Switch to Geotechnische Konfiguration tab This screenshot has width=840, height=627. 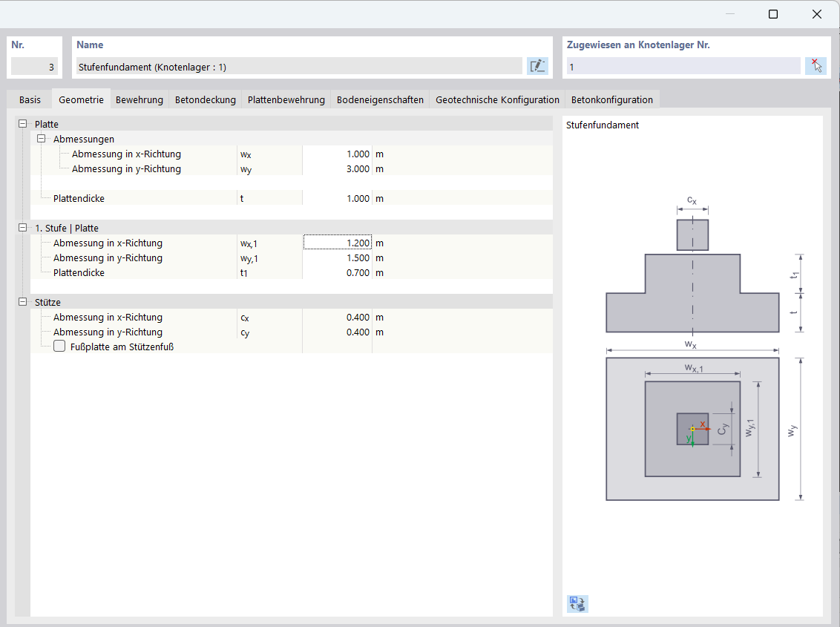[497, 99]
